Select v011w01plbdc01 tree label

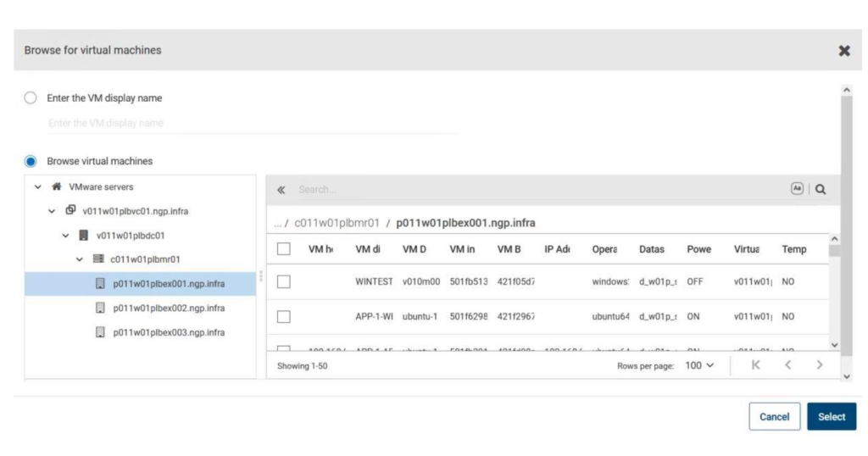[x=130, y=236]
